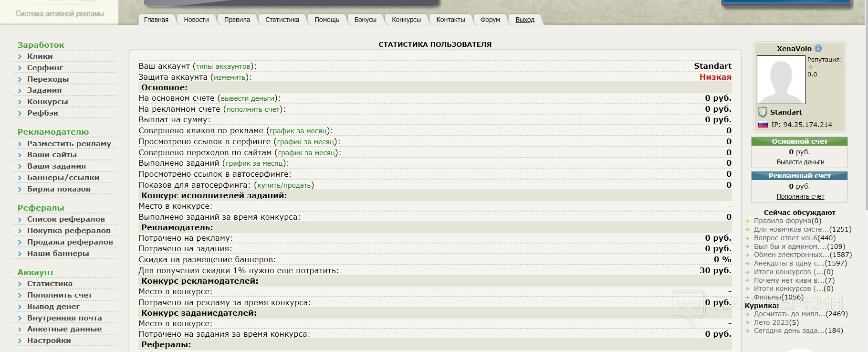The image size is (868, 352).
Task: Open the типы аккаунтов link
Action: (x=223, y=66)
